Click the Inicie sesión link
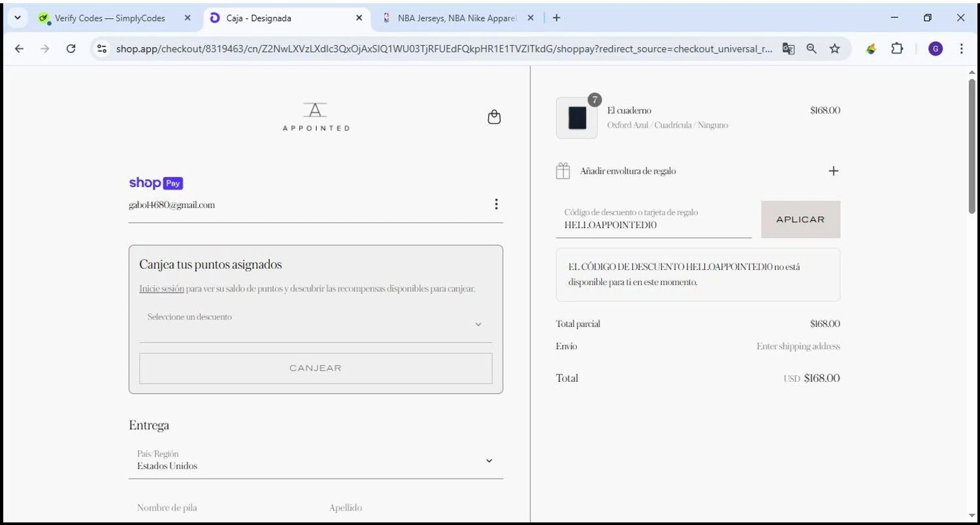The image size is (980, 525). click(x=161, y=288)
